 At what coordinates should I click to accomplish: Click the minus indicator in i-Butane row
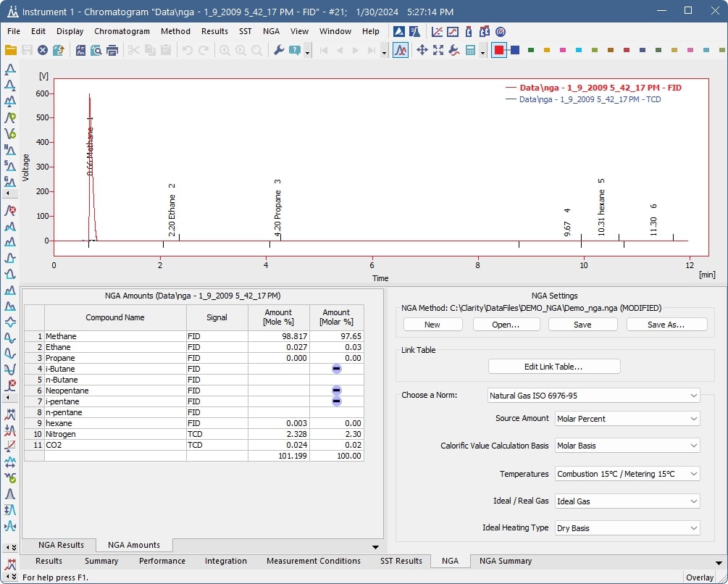(x=336, y=369)
